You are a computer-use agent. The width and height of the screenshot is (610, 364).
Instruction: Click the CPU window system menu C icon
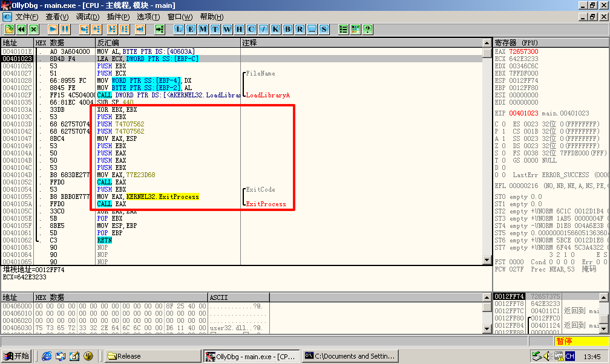7,17
